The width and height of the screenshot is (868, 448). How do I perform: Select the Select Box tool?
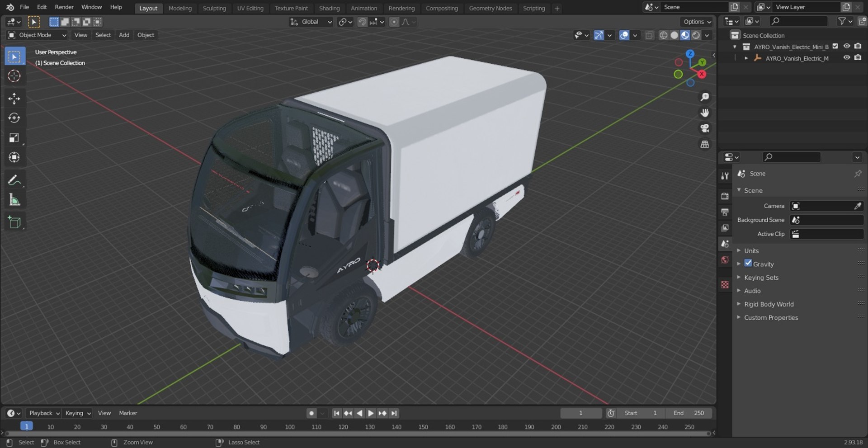coord(14,57)
